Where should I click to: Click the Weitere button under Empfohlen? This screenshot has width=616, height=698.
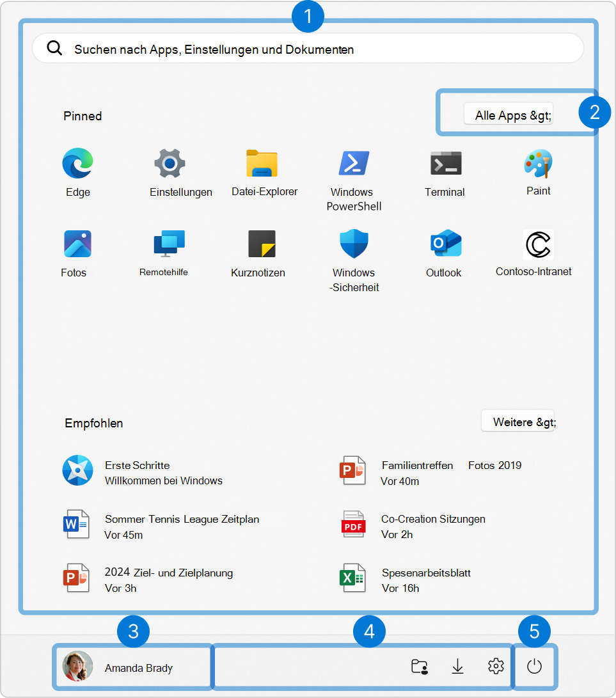coord(518,421)
